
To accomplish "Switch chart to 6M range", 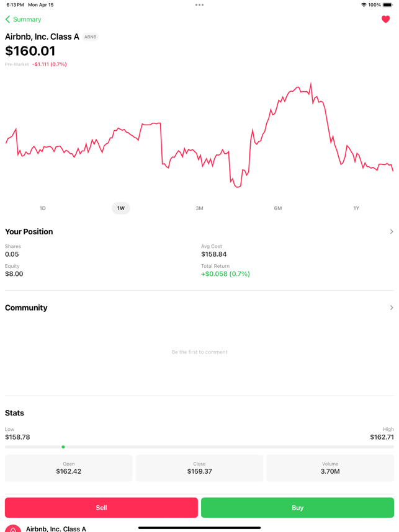I will coord(278,208).
